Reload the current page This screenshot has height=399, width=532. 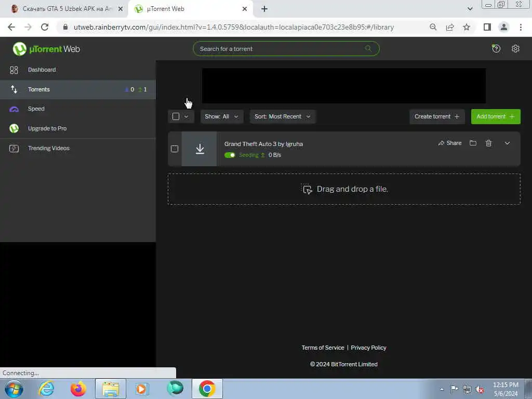coord(45,27)
